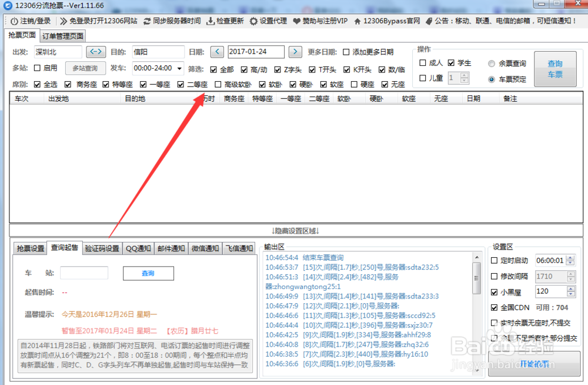Enable 修改间隔 checkbox
Image resolution: width=588 pixels, height=385 pixels.
[x=495, y=277]
